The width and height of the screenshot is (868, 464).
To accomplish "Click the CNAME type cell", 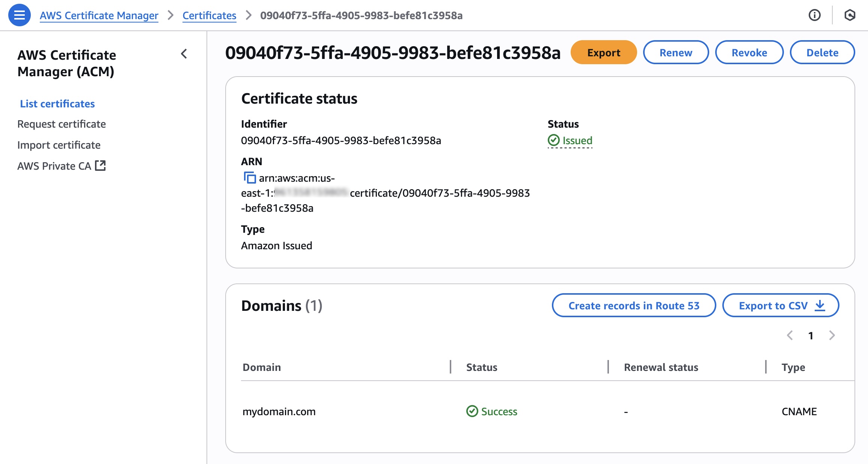I will [x=799, y=411].
